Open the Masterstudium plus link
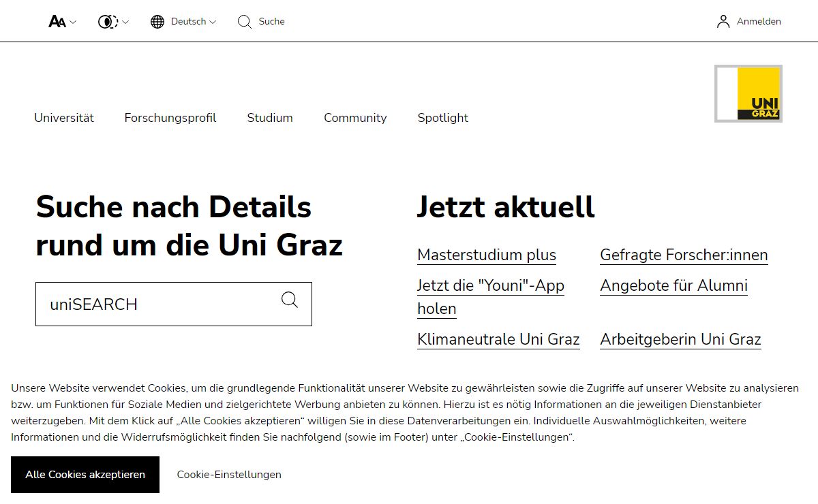Screen dimensions: 818x504 point(487,255)
